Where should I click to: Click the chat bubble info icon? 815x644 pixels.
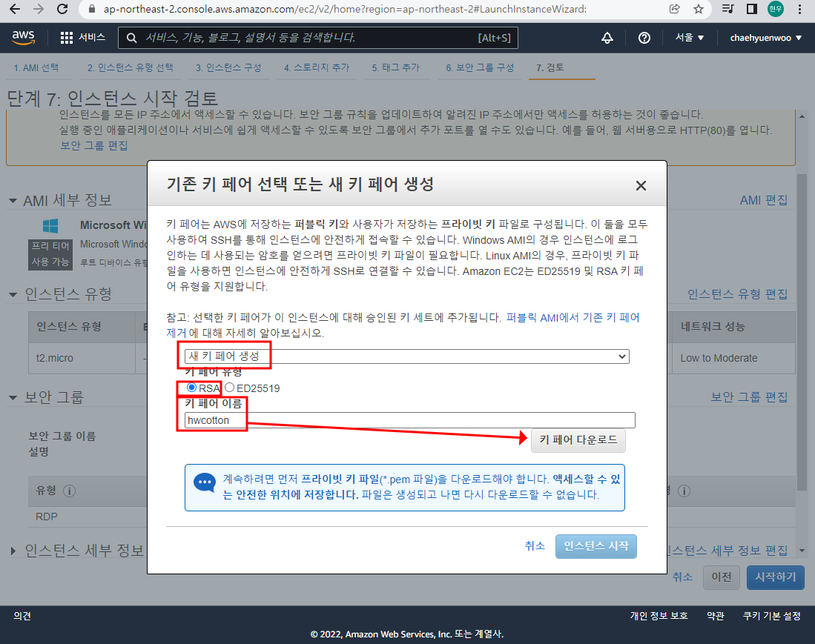point(204,483)
